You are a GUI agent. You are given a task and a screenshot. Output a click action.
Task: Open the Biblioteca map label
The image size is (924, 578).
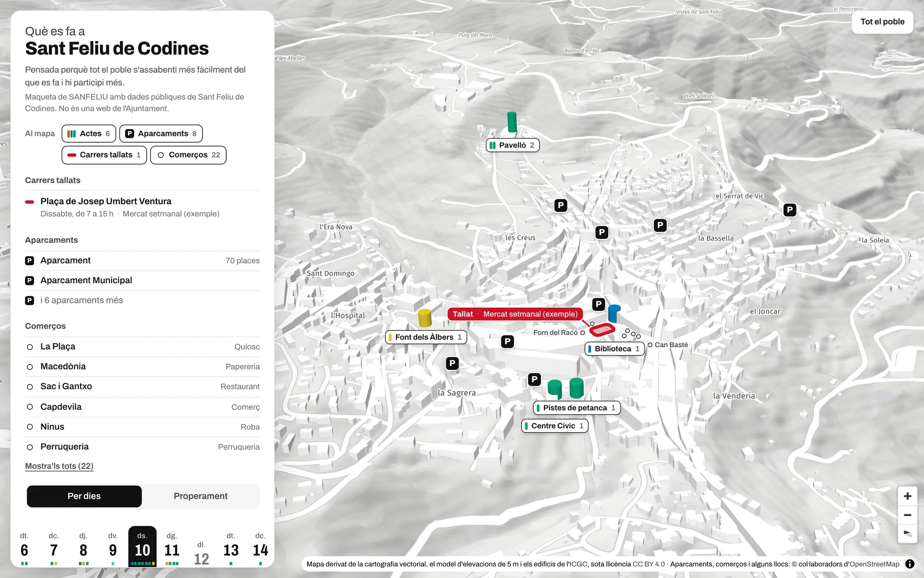(615, 349)
